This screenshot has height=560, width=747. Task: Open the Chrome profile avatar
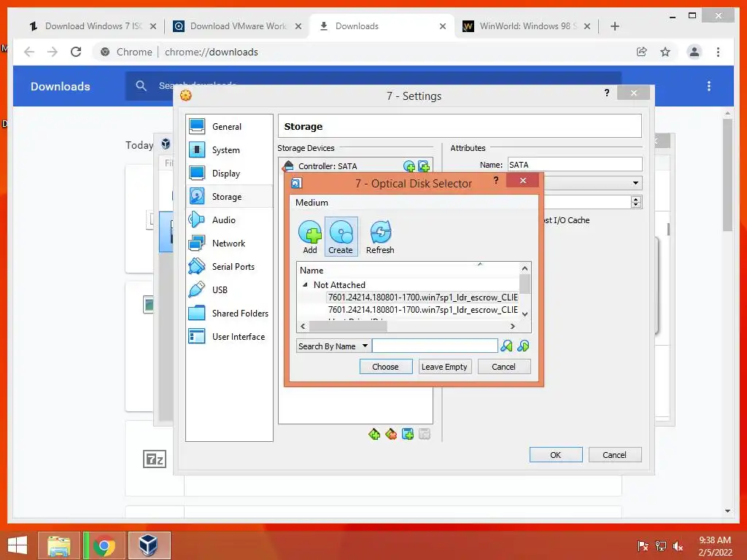click(694, 52)
